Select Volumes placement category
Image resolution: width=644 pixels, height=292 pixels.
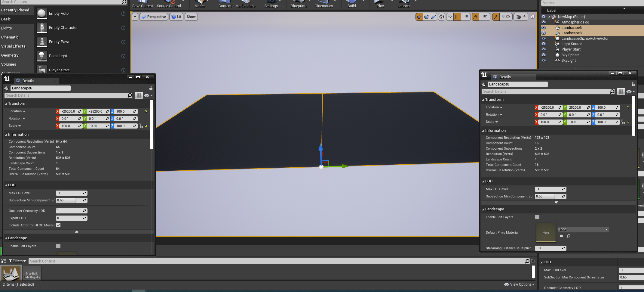click(x=17, y=64)
